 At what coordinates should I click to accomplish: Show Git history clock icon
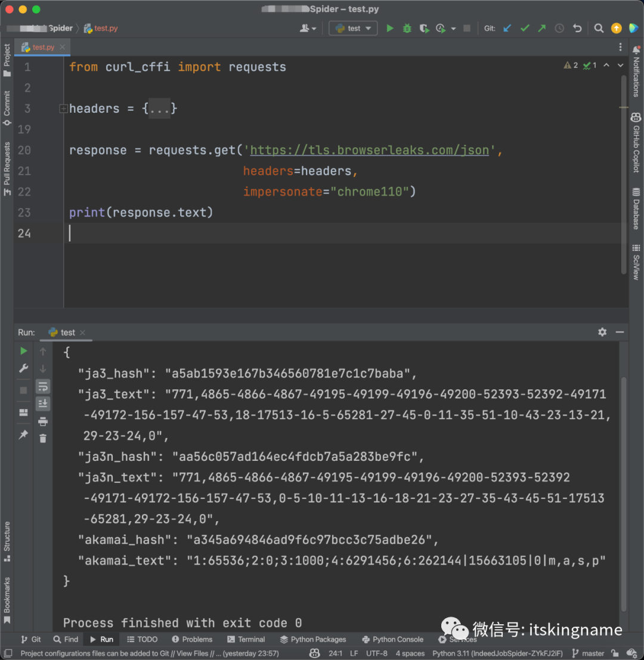tap(559, 28)
